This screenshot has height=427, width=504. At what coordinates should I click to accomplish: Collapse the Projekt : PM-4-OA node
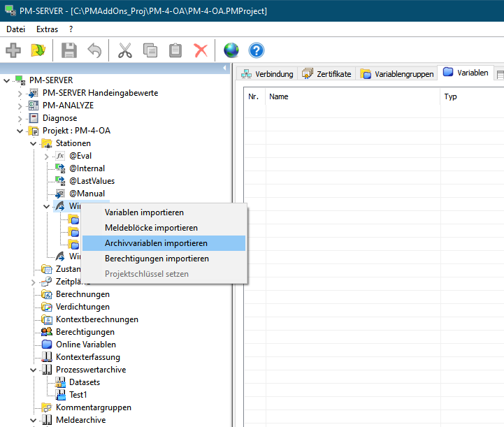(x=20, y=131)
